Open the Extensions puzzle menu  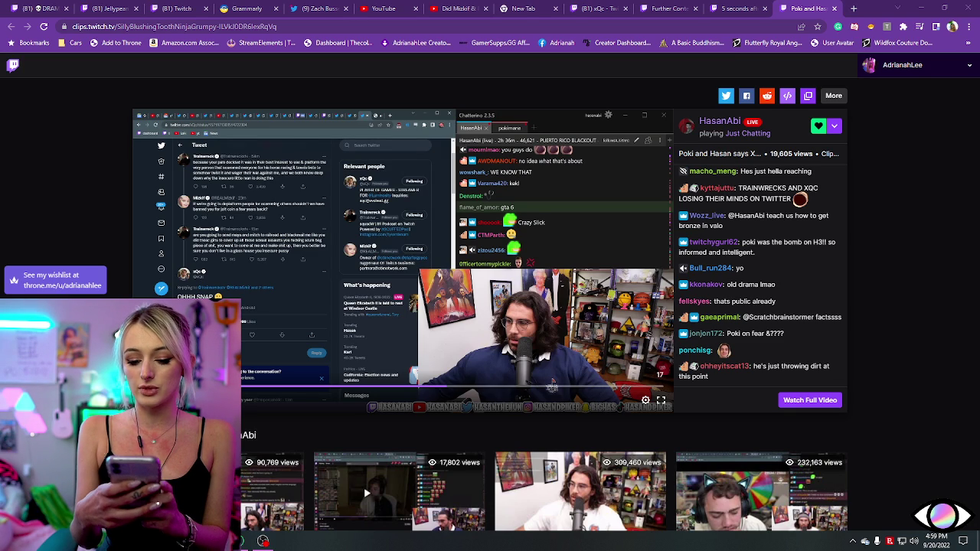903,26
